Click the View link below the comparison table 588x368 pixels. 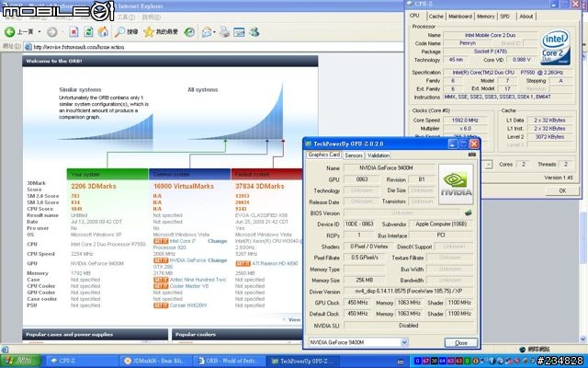point(294,319)
